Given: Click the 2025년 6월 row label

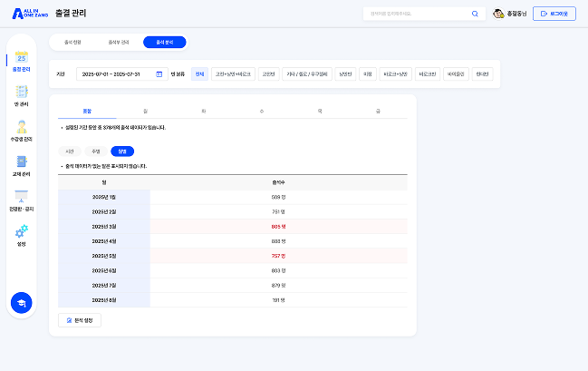Looking at the screenshot, I should [104, 270].
